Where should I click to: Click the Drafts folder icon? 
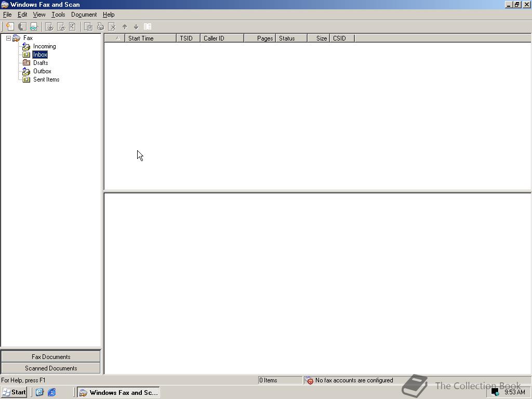click(x=26, y=63)
